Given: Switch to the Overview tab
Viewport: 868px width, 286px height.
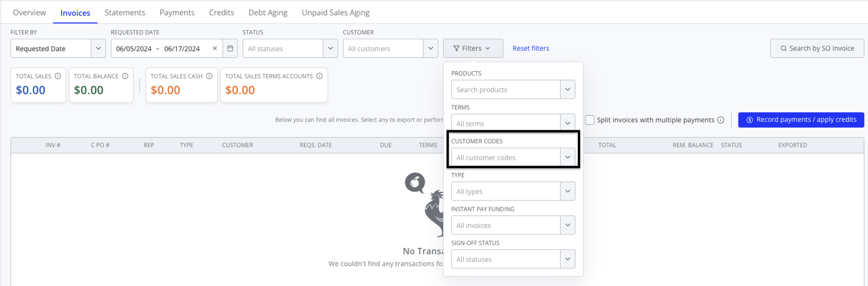Looking at the screenshot, I should tap(29, 13).
